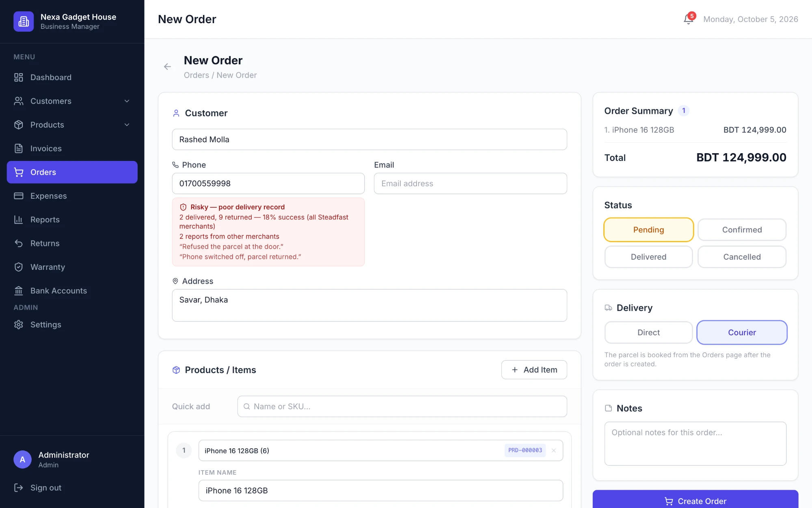Go to Invoices in the sidebar
Viewport: 812px width, 508px height.
tap(72, 148)
